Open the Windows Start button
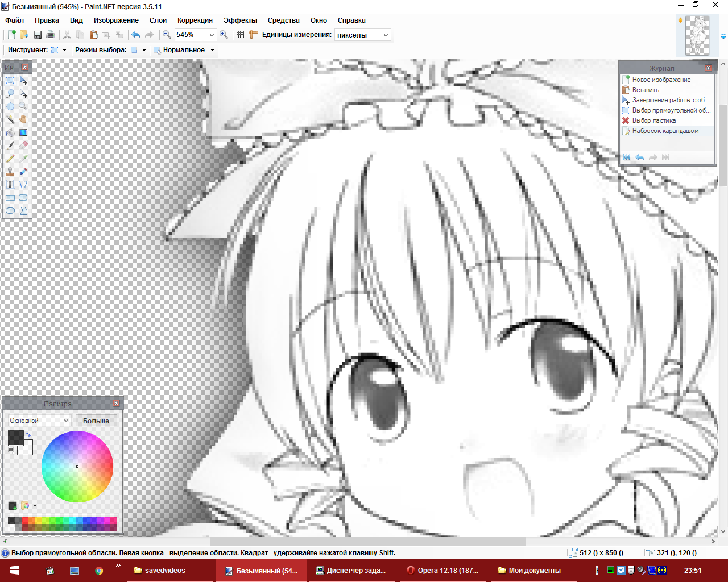Screen dimensions: 728x582 click(x=15, y=571)
